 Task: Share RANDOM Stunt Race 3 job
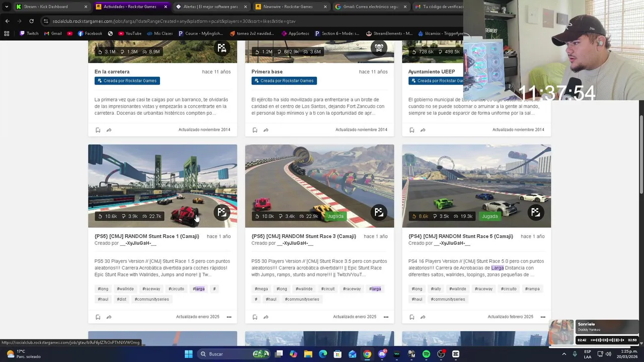pos(266,317)
